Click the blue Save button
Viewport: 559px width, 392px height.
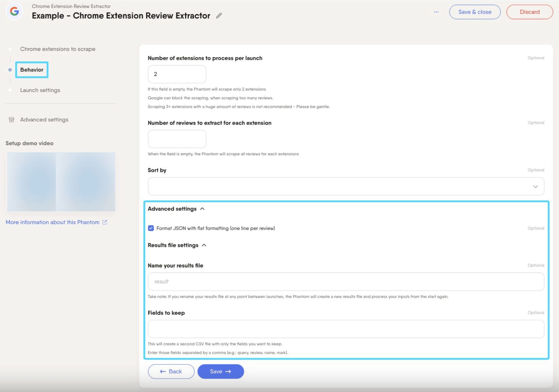click(x=221, y=372)
